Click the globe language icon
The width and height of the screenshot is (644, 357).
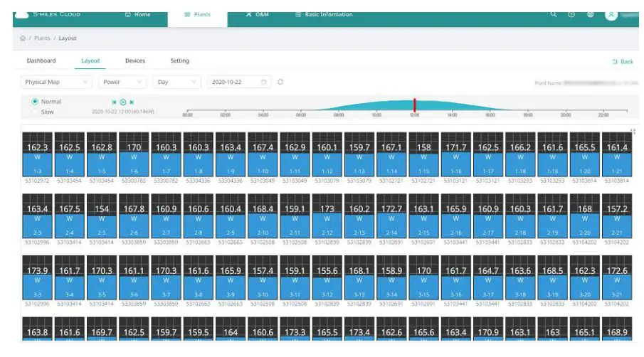pos(590,14)
